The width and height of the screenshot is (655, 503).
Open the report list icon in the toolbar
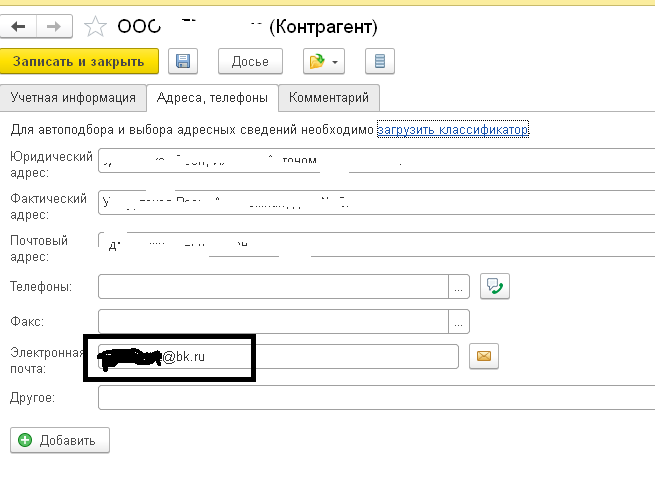[380, 62]
